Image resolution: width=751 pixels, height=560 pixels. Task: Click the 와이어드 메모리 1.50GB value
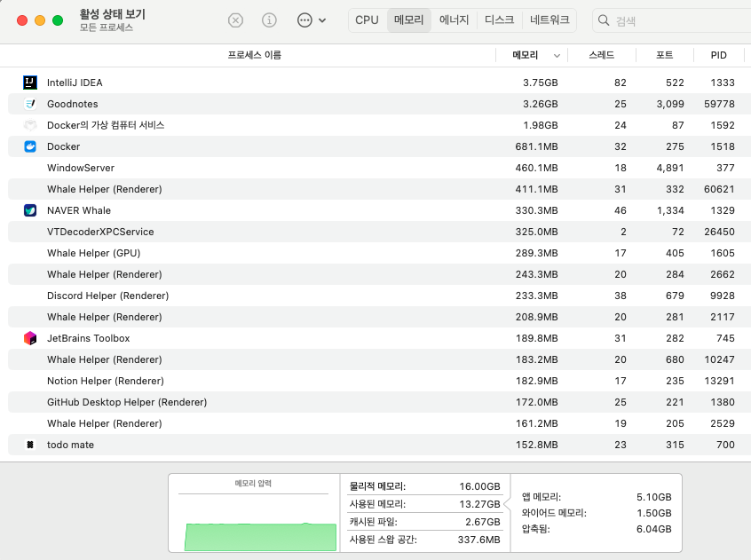click(653, 513)
